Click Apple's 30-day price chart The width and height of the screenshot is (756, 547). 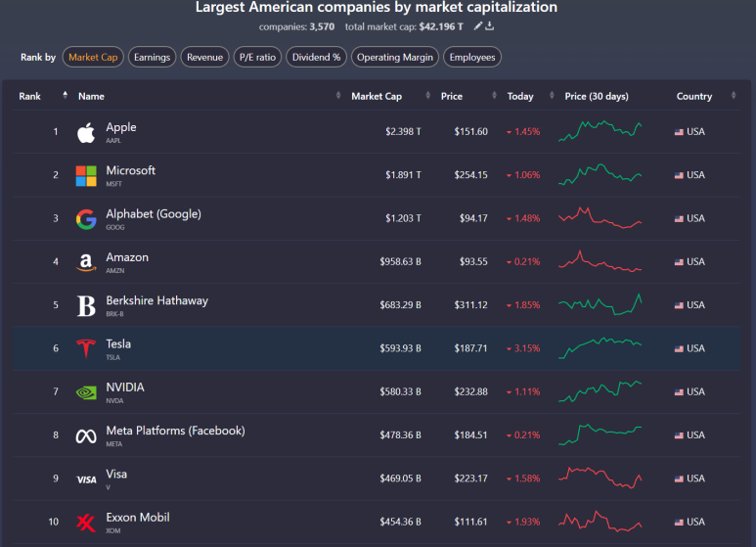[x=600, y=131]
